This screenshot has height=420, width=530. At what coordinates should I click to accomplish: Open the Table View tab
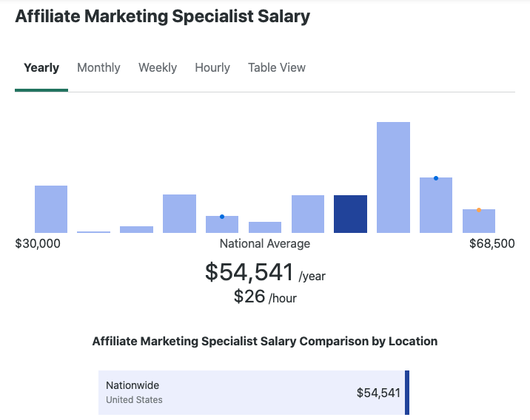pyautogui.click(x=277, y=68)
